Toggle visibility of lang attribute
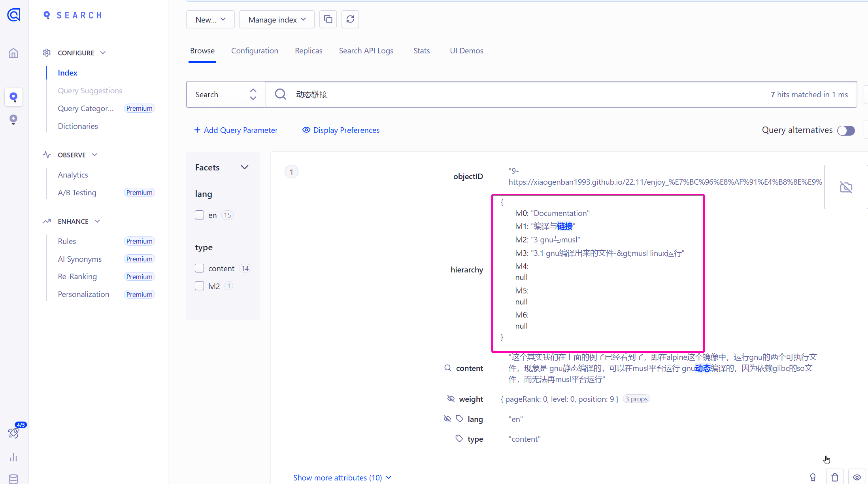Screen dimensions: 868x484 [447, 418]
